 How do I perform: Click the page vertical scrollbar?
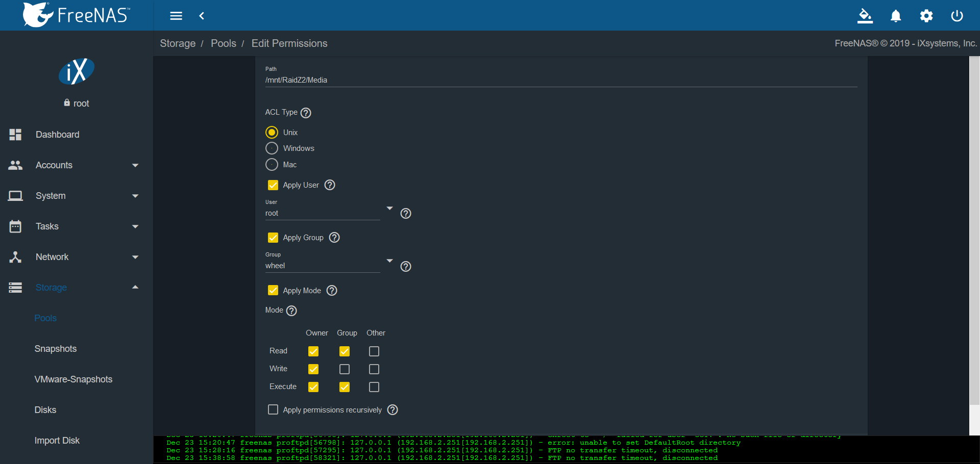click(974, 231)
